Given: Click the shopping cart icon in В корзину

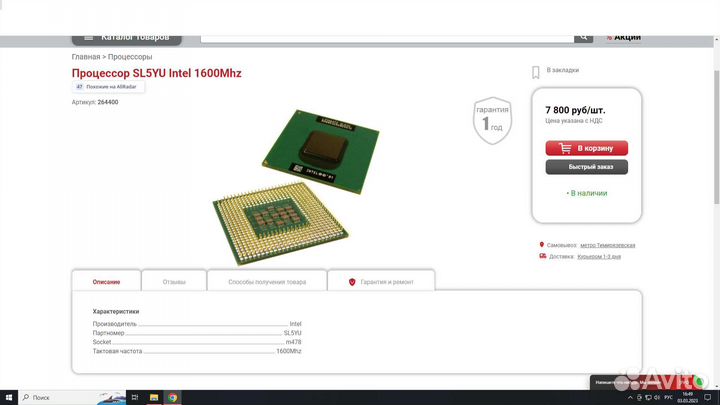Looking at the screenshot, I should pyautogui.click(x=565, y=148).
